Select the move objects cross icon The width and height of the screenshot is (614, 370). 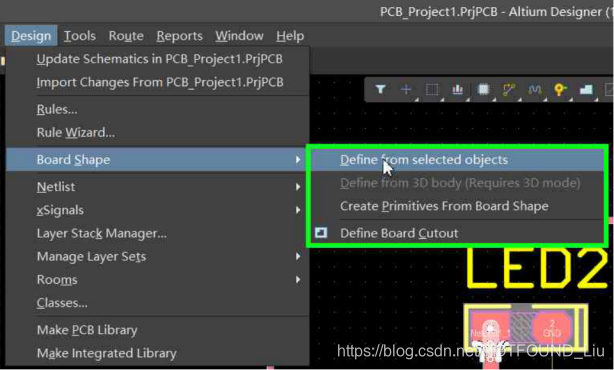[x=406, y=90]
